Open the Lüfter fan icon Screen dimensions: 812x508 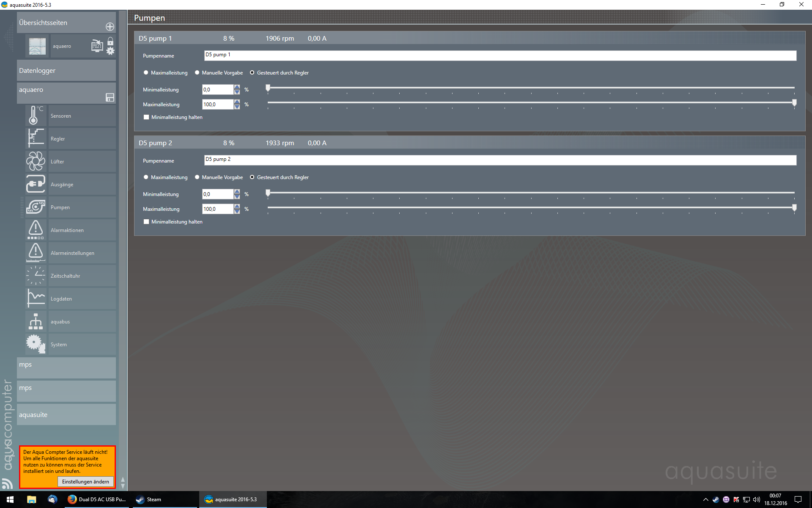[35, 161]
